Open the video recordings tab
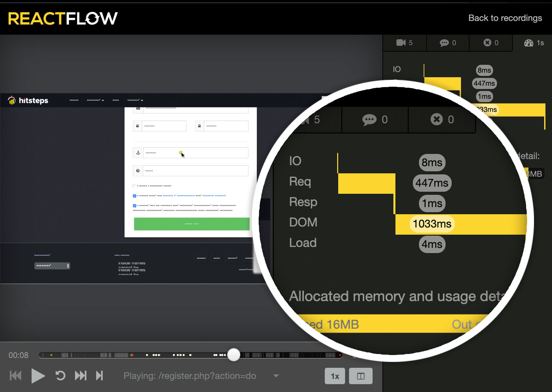The image size is (552, 392). (404, 43)
